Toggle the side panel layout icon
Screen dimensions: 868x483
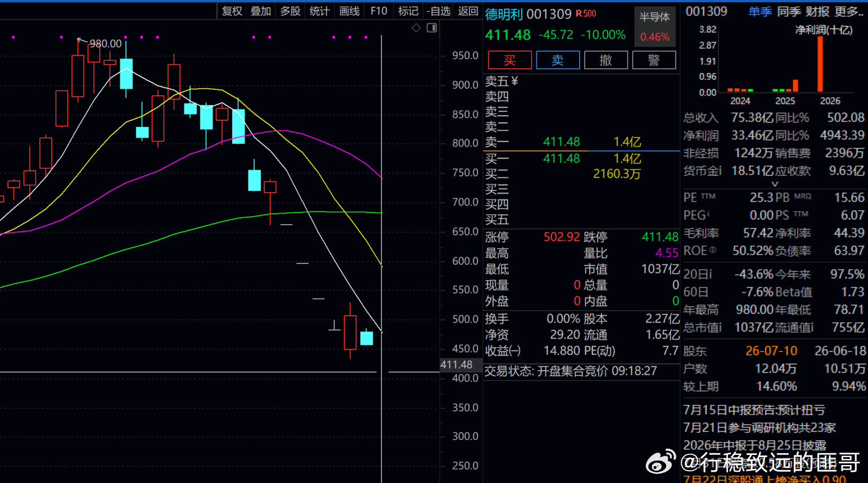[x=432, y=28]
